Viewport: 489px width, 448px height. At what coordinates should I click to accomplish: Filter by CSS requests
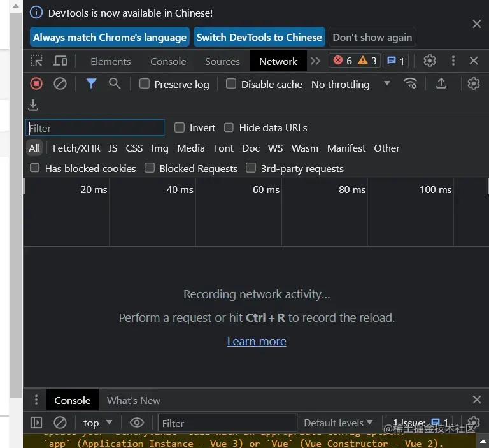click(x=134, y=148)
